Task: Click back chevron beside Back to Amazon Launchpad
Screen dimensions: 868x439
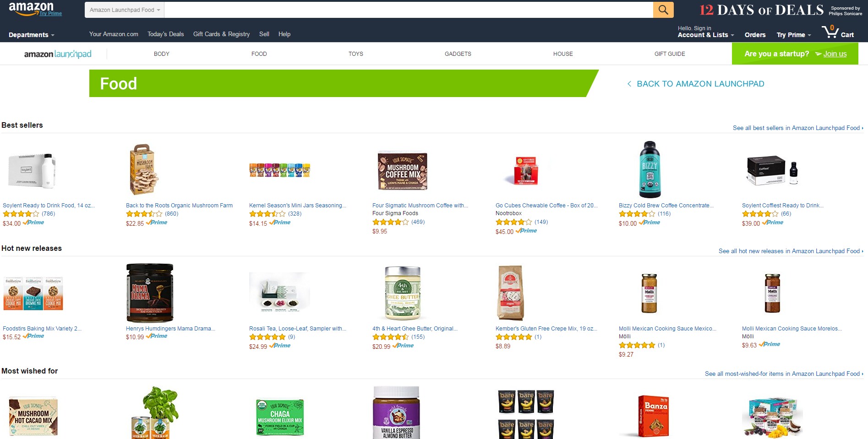Action: [x=629, y=84]
